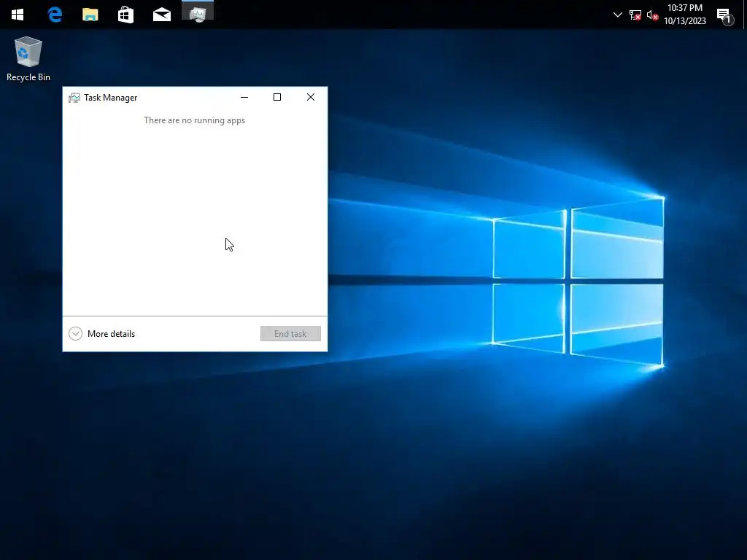Click the Task Manager title bar icon
The width and height of the screenshot is (747, 560).
[74, 98]
